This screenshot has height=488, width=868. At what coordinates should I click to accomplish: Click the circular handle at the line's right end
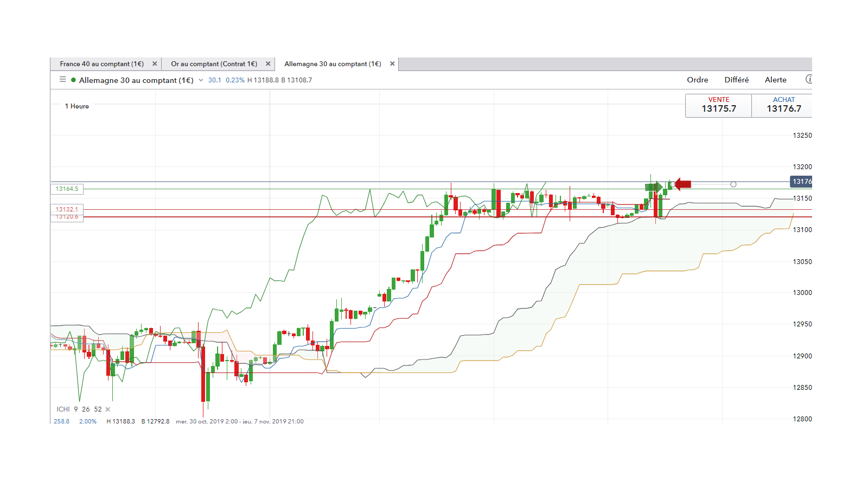pyautogui.click(x=733, y=184)
